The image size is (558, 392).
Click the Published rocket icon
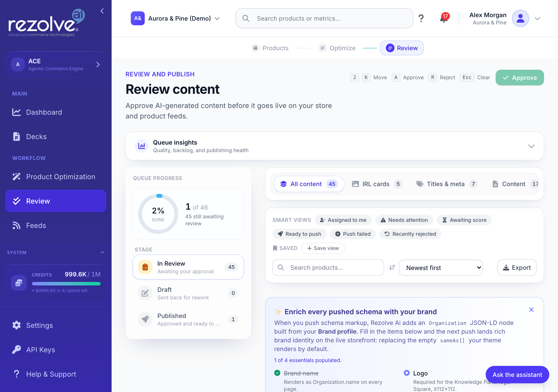145,319
